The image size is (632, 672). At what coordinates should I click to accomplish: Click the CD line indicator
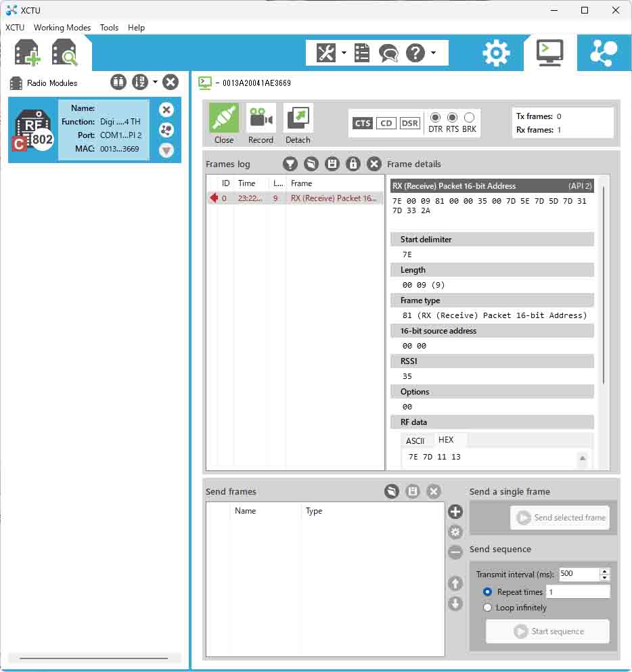(386, 123)
